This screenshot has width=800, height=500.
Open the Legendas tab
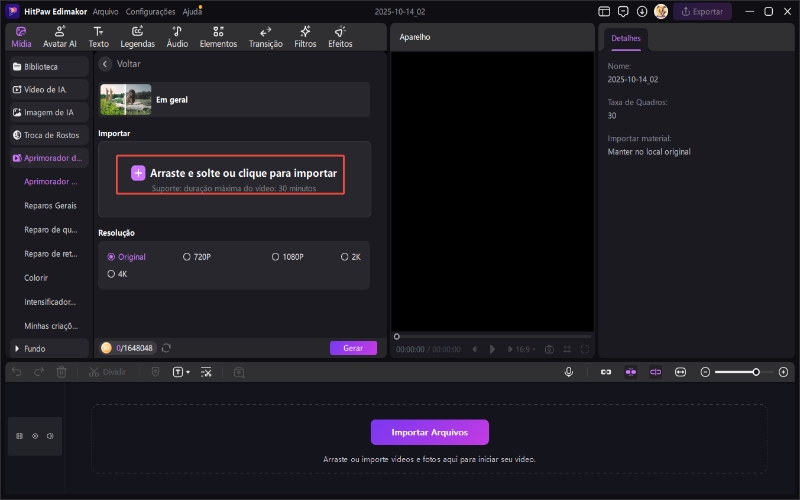tap(137, 37)
